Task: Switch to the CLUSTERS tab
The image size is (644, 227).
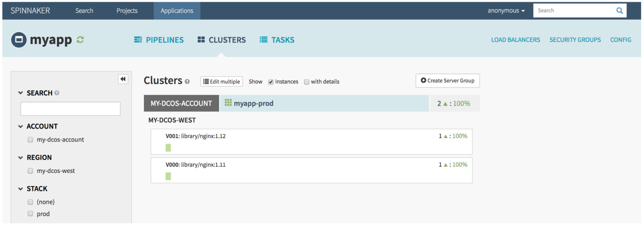Action: (221, 40)
